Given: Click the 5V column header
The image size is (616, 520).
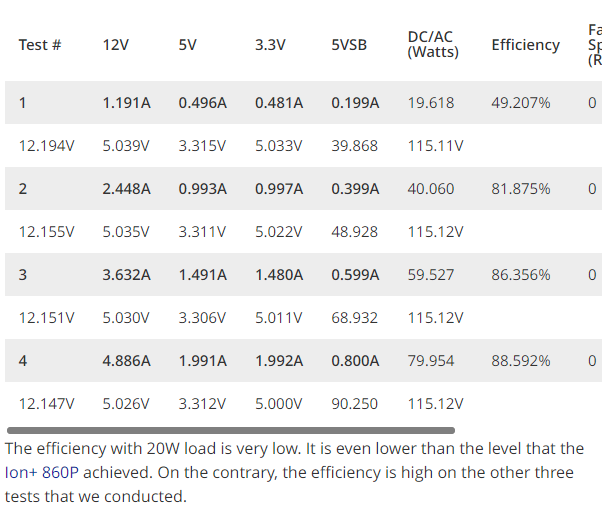Looking at the screenshot, I should [188, 45].
